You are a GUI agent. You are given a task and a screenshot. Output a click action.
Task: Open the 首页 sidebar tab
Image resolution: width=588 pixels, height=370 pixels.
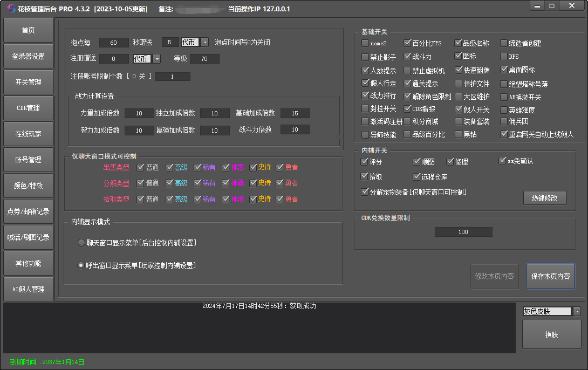pos(29,30)
